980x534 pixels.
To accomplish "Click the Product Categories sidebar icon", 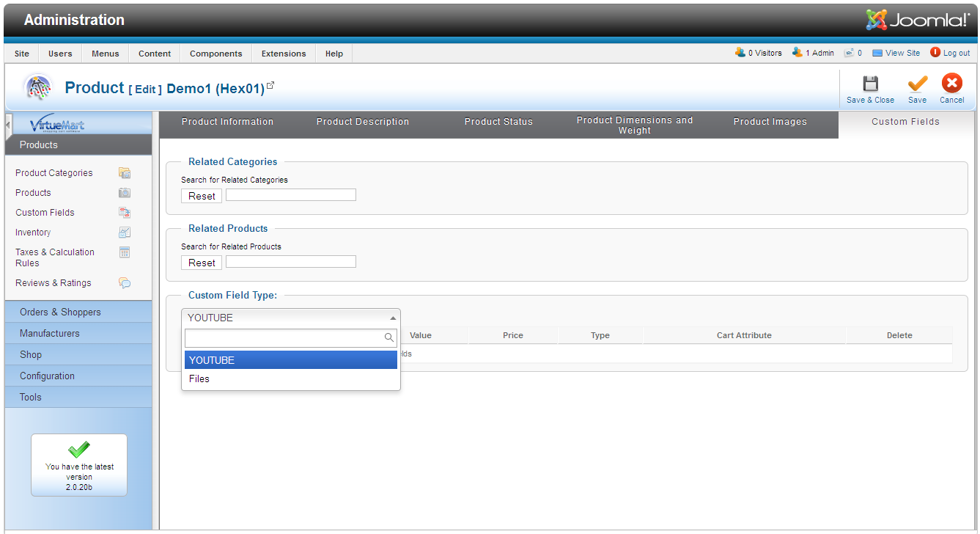I will pos(125,173).
